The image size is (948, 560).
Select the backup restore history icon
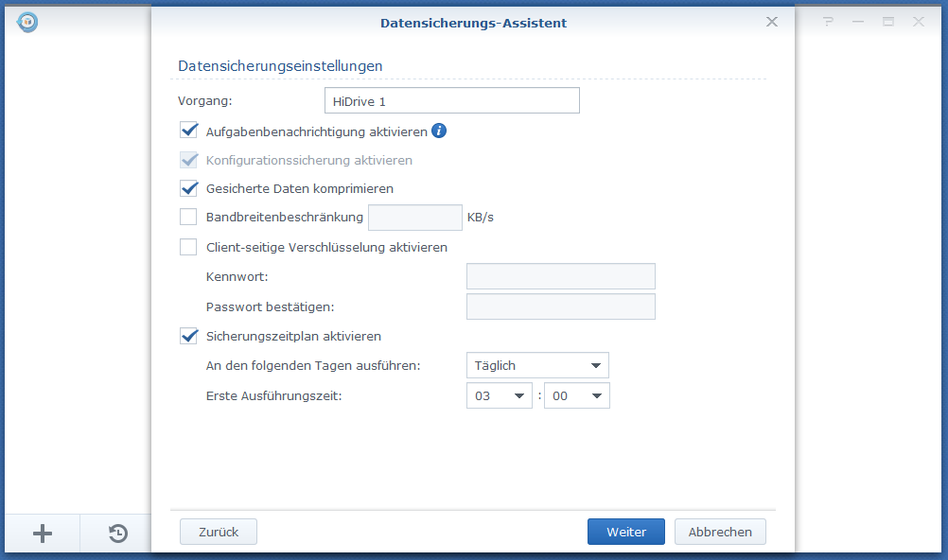[x=116, y=533]
